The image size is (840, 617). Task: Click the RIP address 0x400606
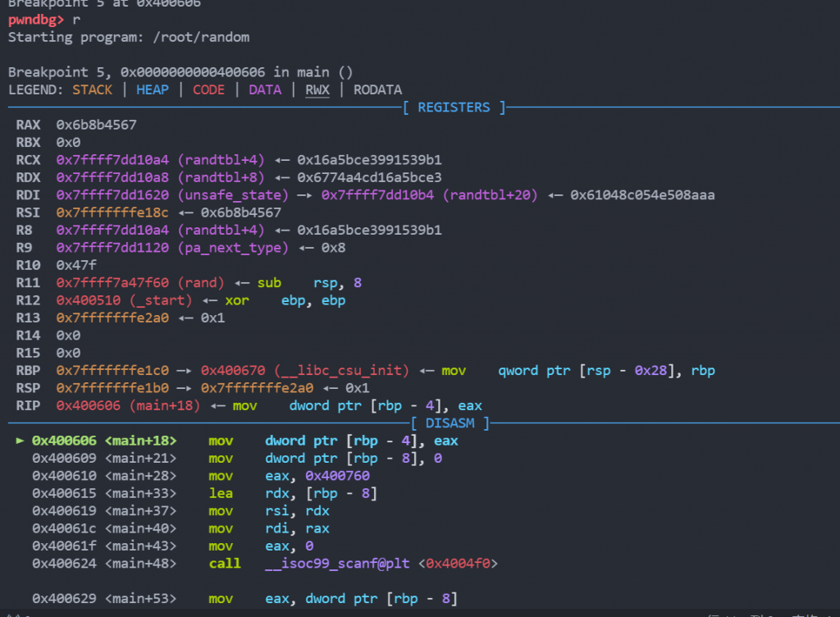[89, 406]
